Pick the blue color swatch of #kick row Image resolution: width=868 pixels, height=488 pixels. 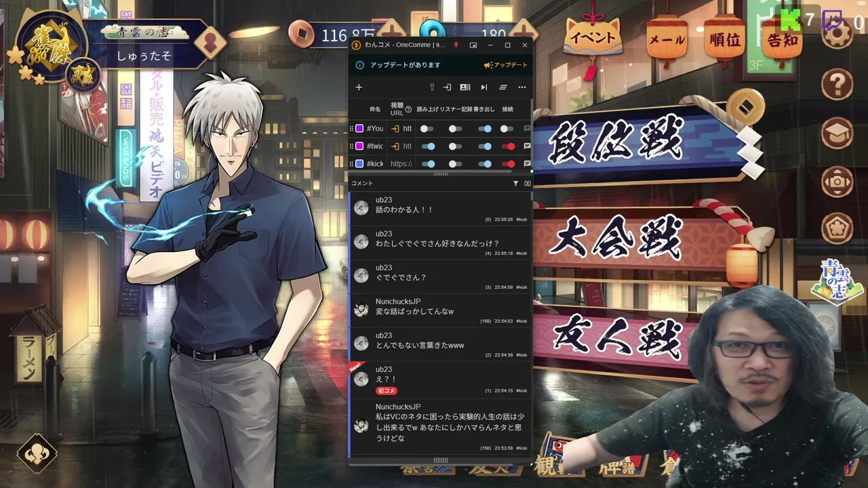[x=359, y=163]
